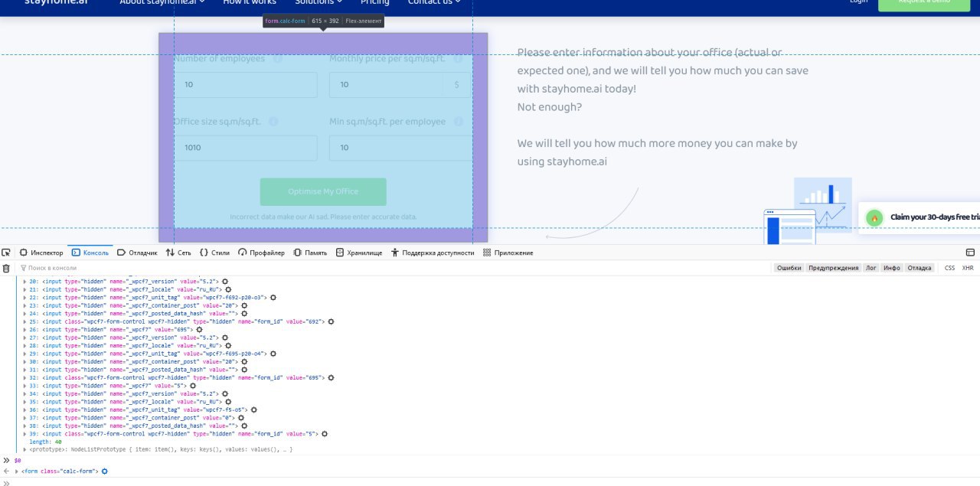Open the Сеть network tab
The height and width of the screenshot is (486, 980).
click(178, 253)
